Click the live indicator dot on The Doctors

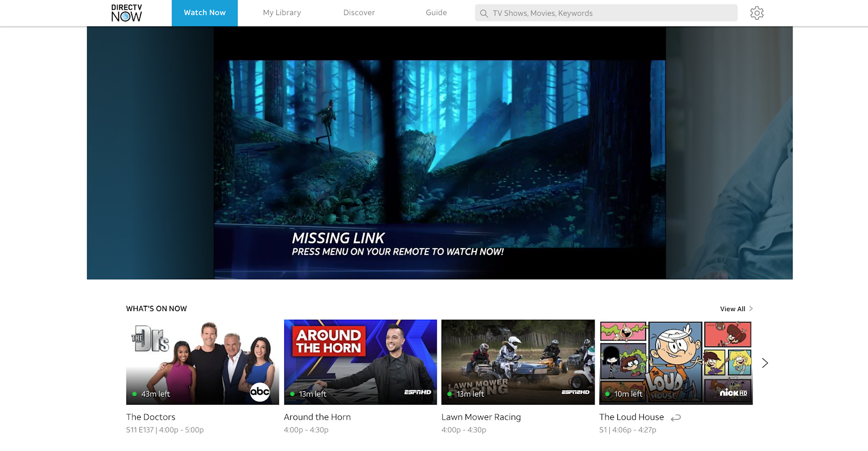click(134, 394)
